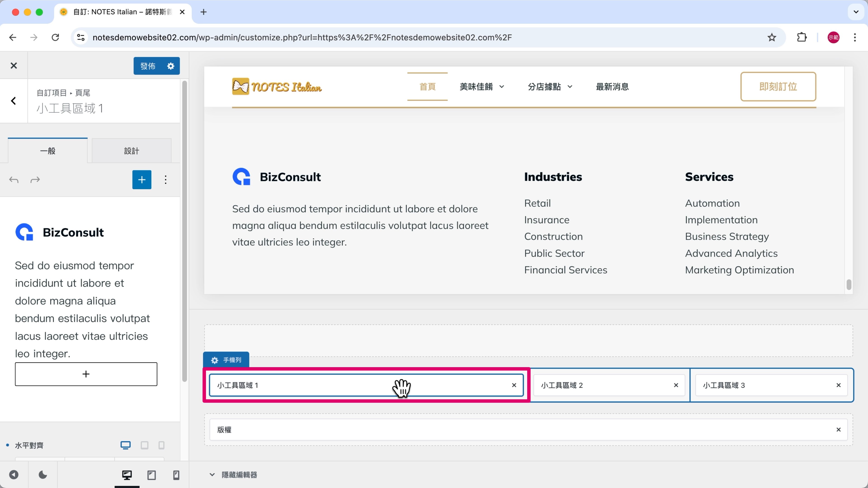The height and width of the screenshot is (488, 868).
Task: Click the redo arrow in widget editor
Action: click(x=35, y=180)
